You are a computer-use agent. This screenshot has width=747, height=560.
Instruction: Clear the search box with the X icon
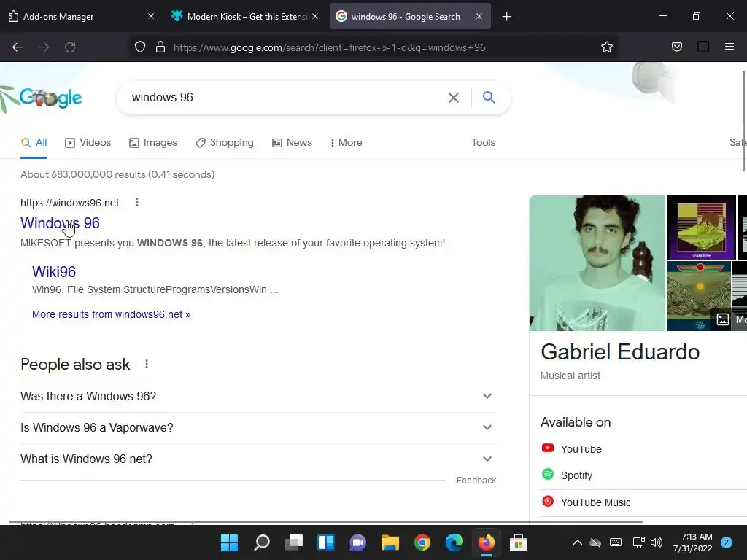(x=454, y=98)
